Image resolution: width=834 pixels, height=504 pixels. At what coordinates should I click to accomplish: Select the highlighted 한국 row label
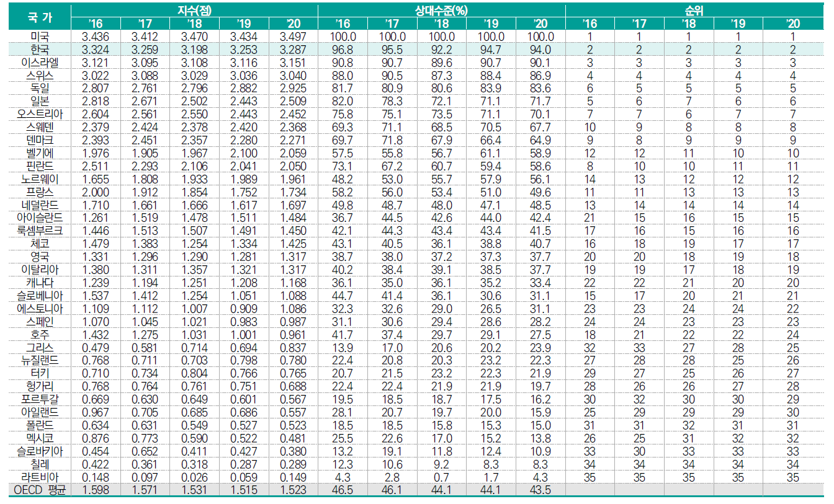(x=40, y=50)
